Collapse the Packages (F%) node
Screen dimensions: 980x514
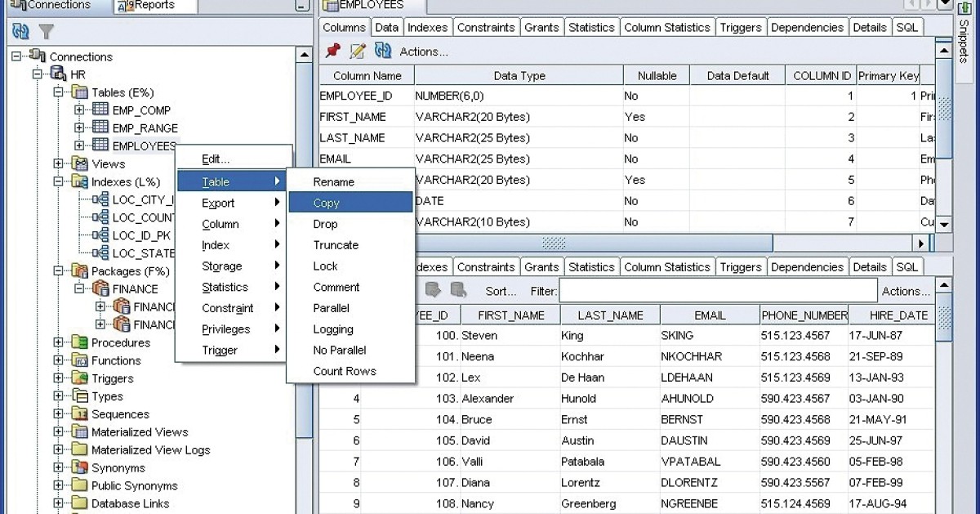coord(59,270)
